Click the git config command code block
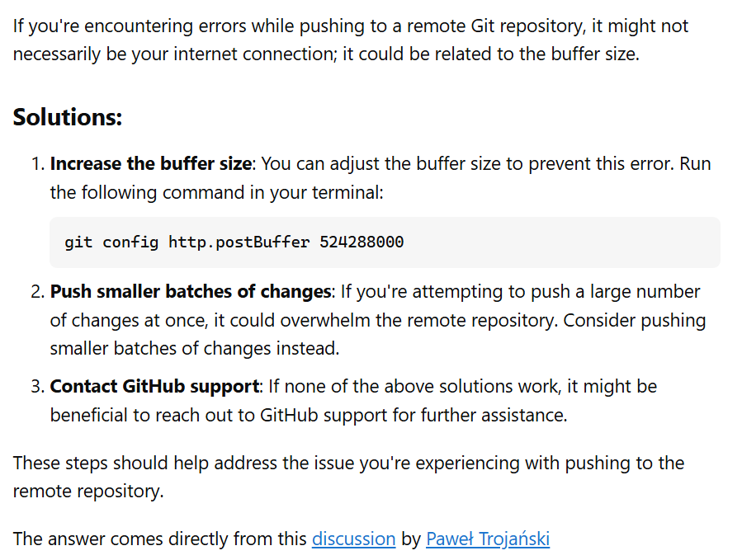Image resolution: width=742 pixels, height=560 pixels. tap(385, 242)
